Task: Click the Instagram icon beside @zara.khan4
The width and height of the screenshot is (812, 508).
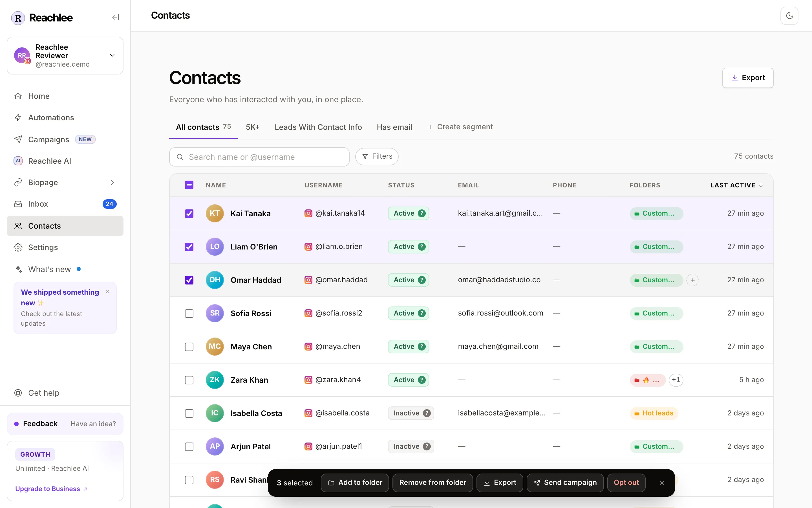Action: pyautogui.click(x=308, y=380)
